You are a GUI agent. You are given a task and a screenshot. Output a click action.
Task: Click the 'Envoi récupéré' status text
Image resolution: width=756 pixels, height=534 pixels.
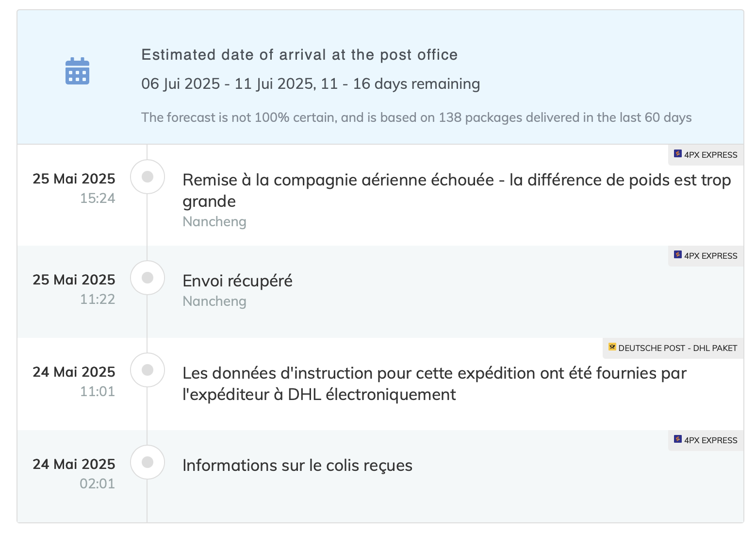coord(237,281)
